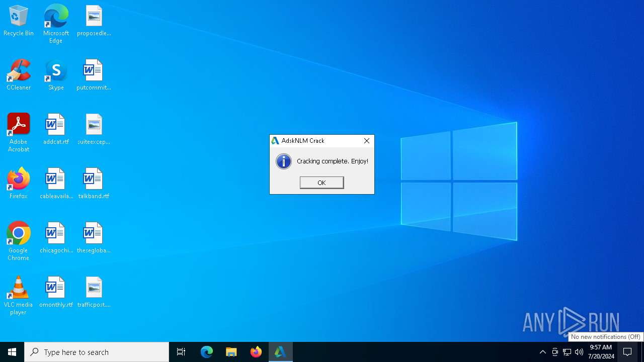Open File Explorer from the taskbar
Image resolution: width=644 pixels, height=362 pixels.
231,352
